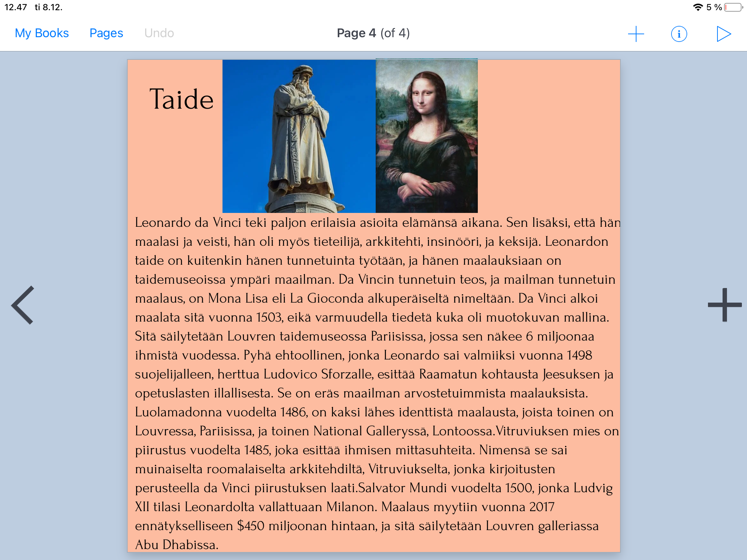Select the Taide heading text box
Image resolution: width=747 pixels, height=560 pixels.
coord(181,99)
